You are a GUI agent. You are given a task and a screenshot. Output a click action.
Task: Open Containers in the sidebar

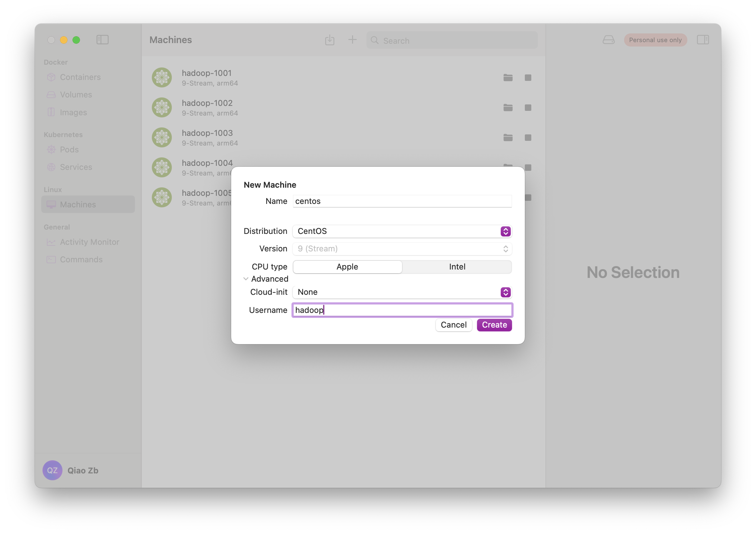click(80, 77)
